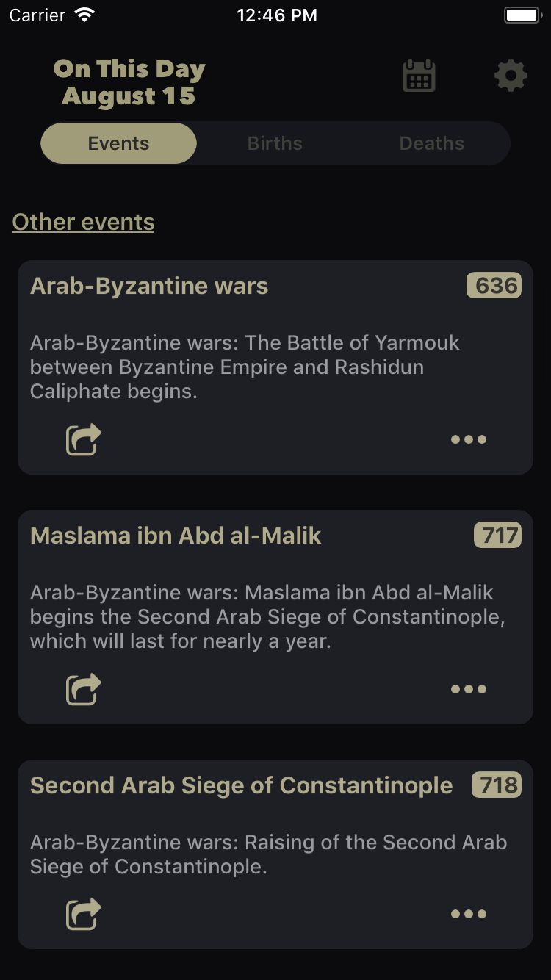Tap the Battle of Yarmouk description text
The width and height of the screenshot is (551, 980).
tap(245, 367)
